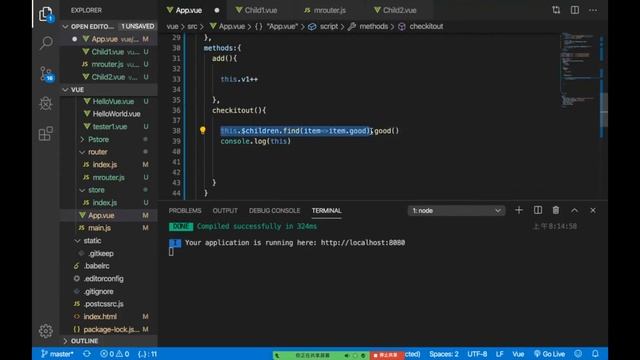This screenshot has height=360, width=640.
Task: Click the minimap code overview
Action: click(x=580, y=69)
